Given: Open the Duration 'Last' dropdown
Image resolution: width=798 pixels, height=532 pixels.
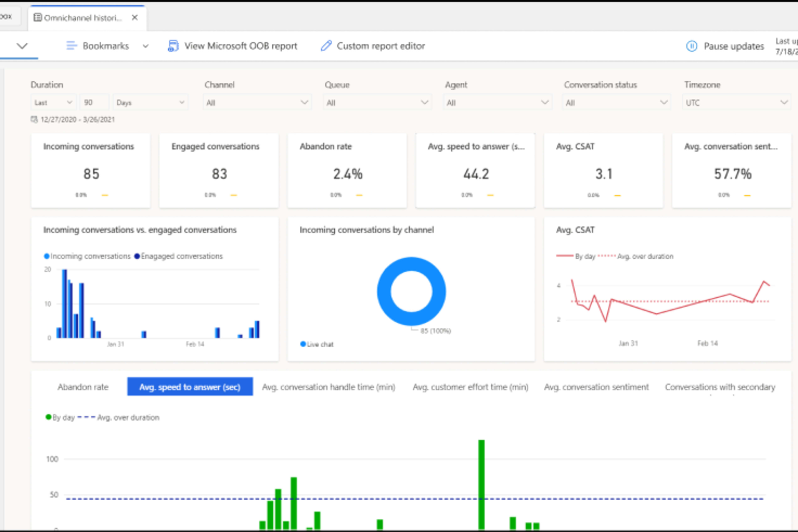Looking at the screenshot, I should pyautogui.click(x=53, y=102).
